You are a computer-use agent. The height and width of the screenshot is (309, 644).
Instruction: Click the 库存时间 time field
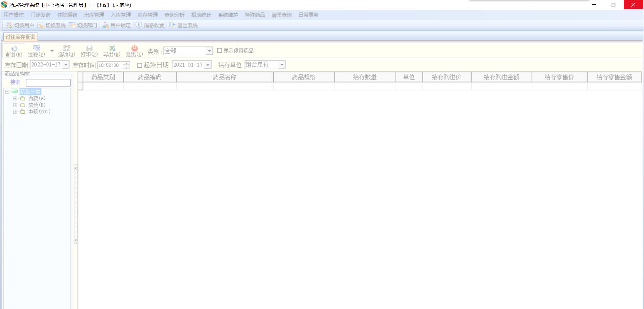(x=114, y=65)
